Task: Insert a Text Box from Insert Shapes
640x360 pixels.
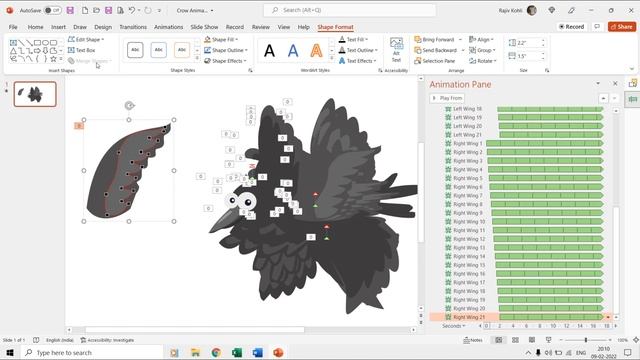Action: click(82, 50)
